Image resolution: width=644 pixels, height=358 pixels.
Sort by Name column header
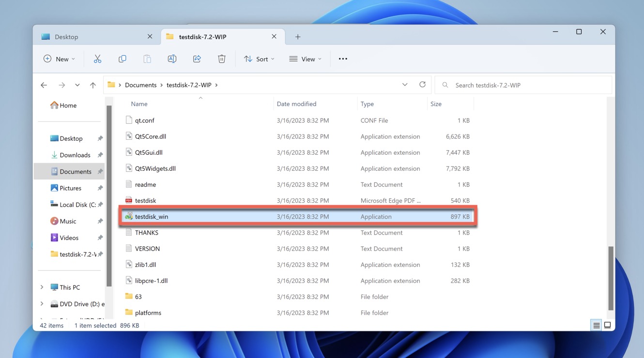(x=139, y=104)
